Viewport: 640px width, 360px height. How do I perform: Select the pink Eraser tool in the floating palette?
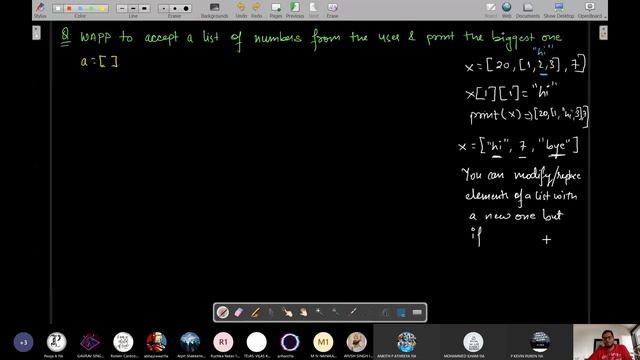239,313
